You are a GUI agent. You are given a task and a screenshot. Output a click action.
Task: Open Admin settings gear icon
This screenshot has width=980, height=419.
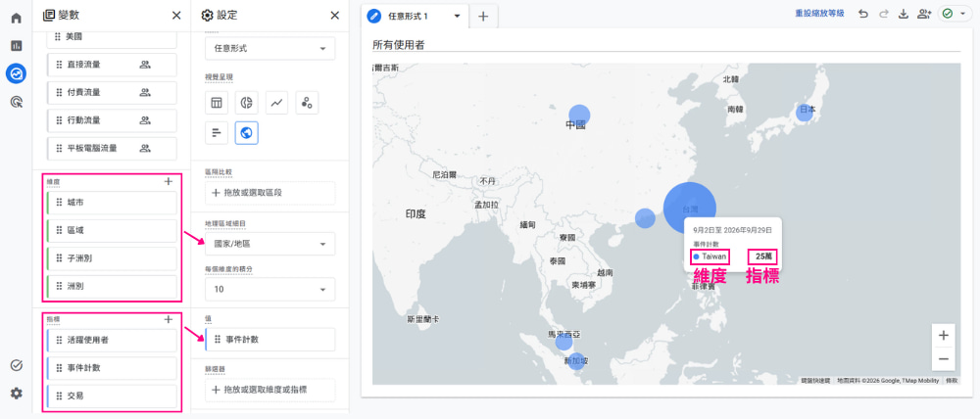(x=17, y=394)
